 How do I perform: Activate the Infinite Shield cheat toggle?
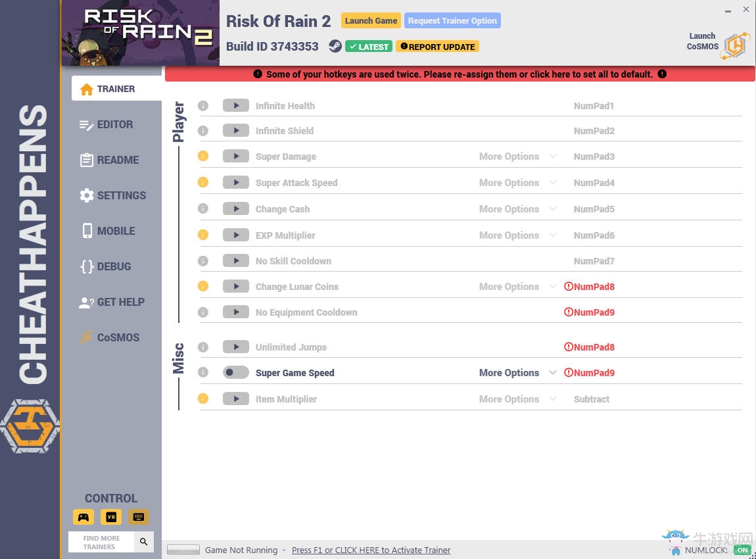click(236, 131)
